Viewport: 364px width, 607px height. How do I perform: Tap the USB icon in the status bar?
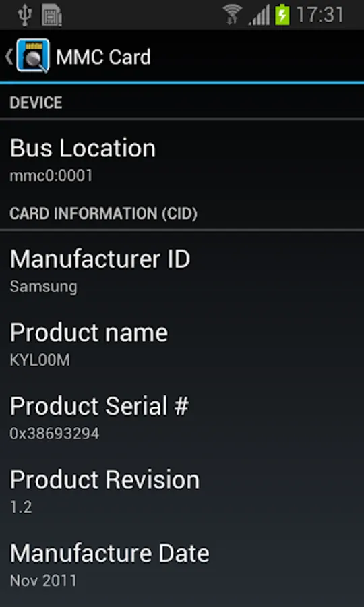(25, 15)
